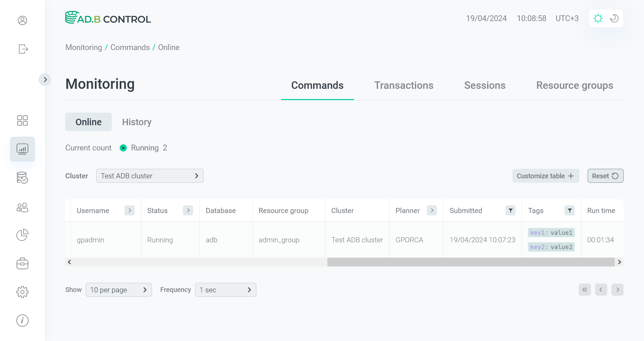Screen dimensions: 644x341
Task: Click the Customize table button
Action: [545, 176]
